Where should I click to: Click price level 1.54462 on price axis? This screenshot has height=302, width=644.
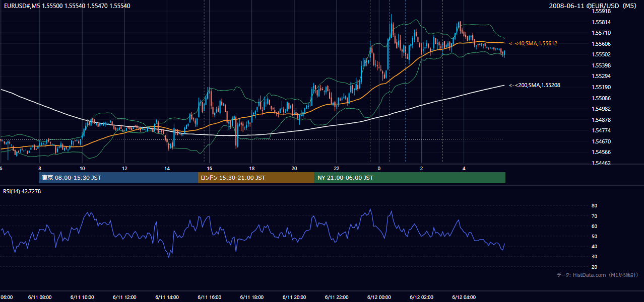(x=601, y=163)
